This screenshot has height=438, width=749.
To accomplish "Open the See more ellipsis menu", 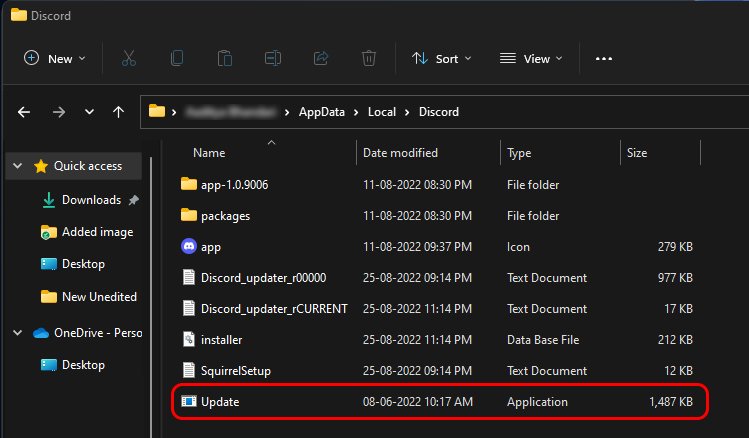I will point(604,59).
